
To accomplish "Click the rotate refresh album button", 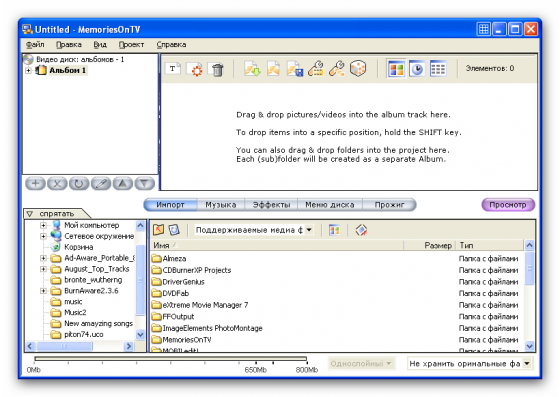I will [79, 184].
